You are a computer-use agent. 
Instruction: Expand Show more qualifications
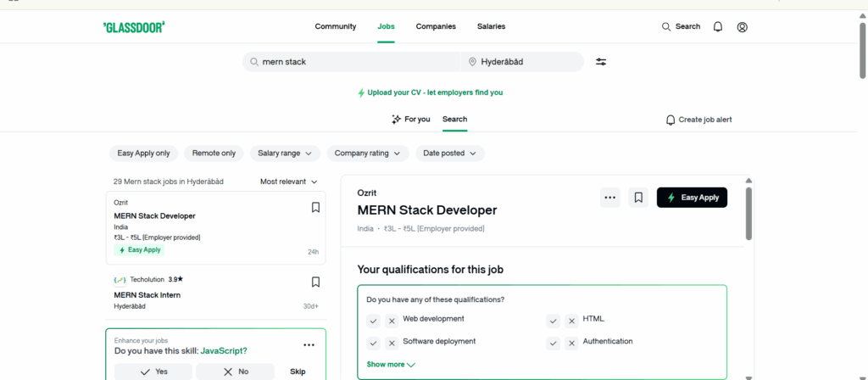(391, 364)
